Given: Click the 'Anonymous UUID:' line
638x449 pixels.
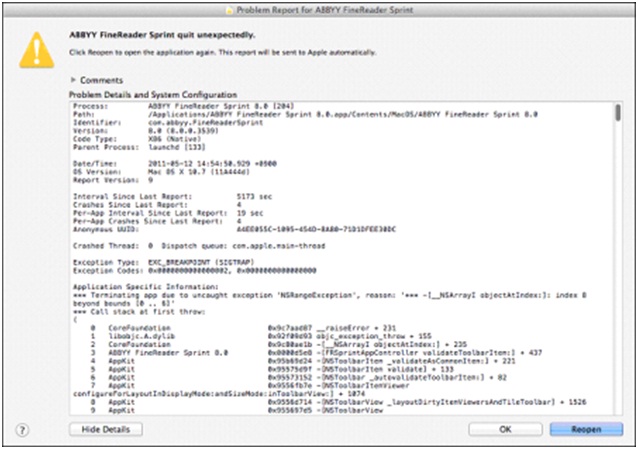Looking at the screenshot, I should (x=234, y=229).
